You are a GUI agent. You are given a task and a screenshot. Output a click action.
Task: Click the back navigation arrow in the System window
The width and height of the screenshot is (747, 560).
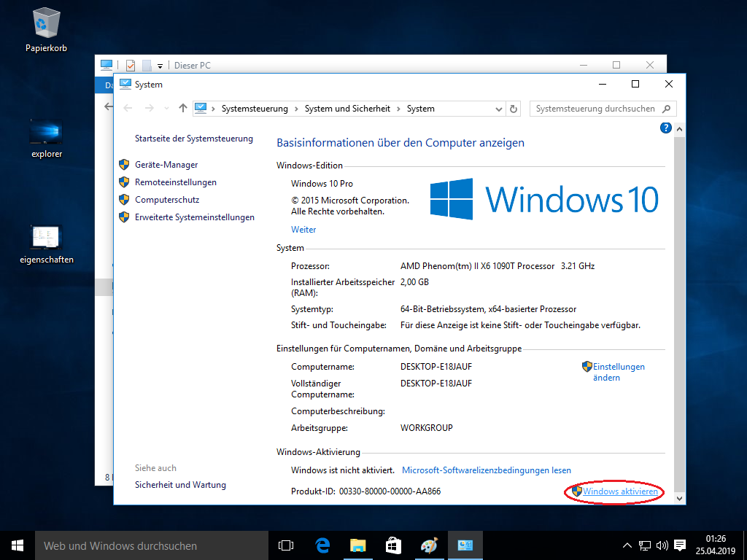(128, 107)
